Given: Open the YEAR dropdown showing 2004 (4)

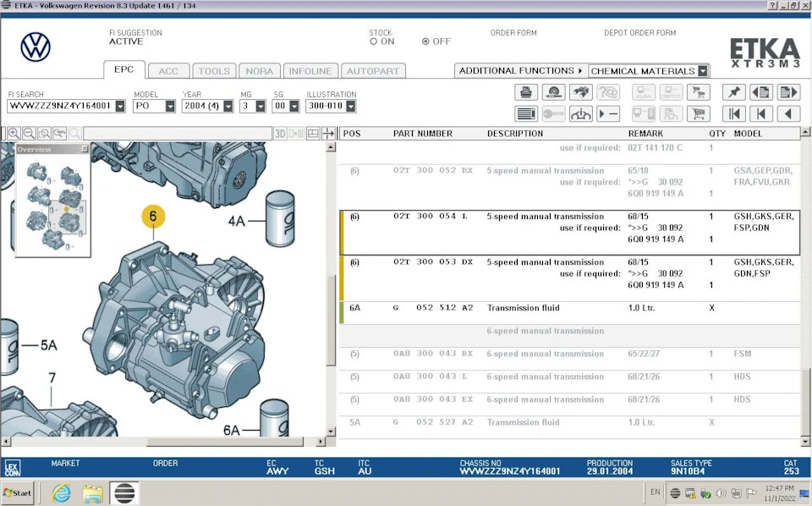Looking at the screenshot, I should (228, 106).
